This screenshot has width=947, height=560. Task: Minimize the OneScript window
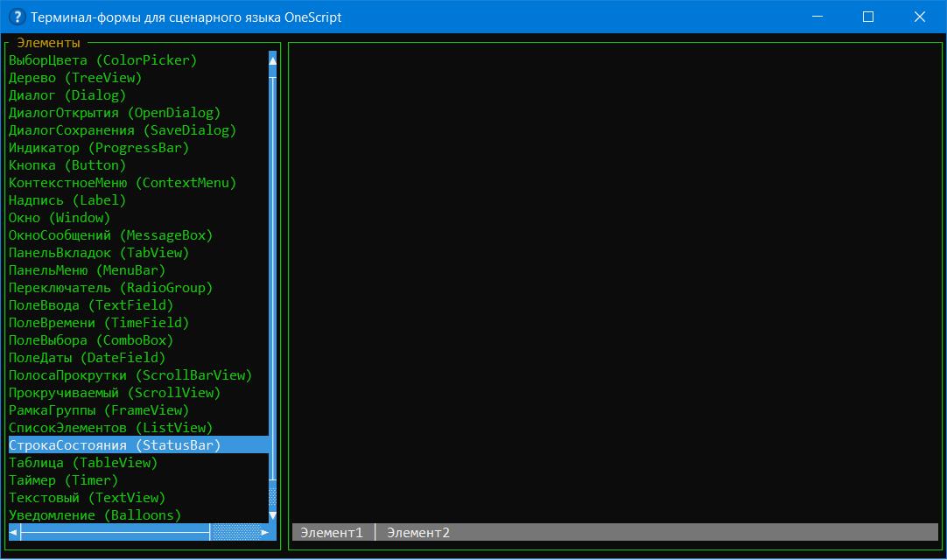pyautogui.click(x=817, y=17)
